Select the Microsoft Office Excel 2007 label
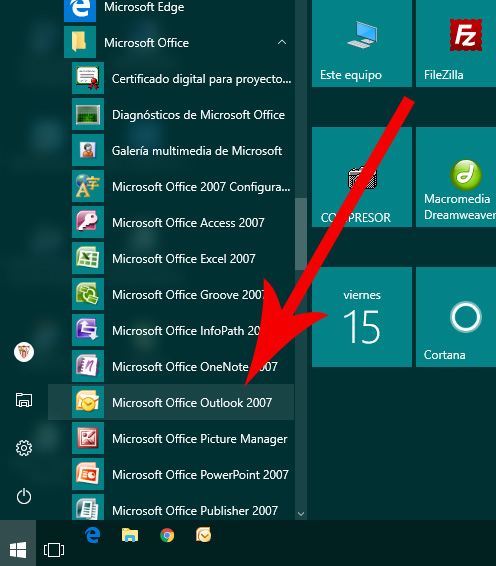The image size is (496, 566). (184, 258)
